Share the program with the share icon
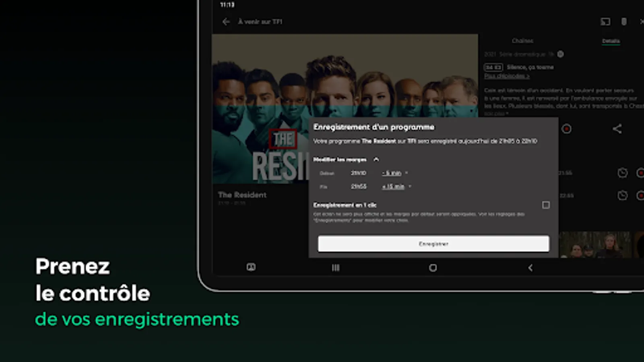Viewport: 644px width, 362px height. point(617,129)
